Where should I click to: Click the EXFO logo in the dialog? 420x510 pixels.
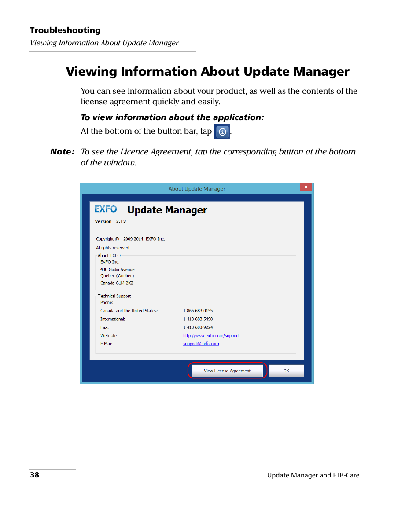click(106, 209)
